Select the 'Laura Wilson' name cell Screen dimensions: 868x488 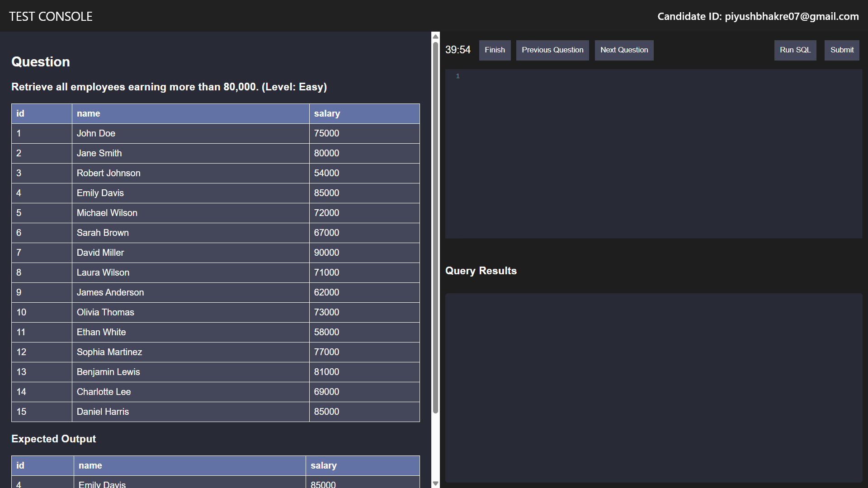pos(191,273)
